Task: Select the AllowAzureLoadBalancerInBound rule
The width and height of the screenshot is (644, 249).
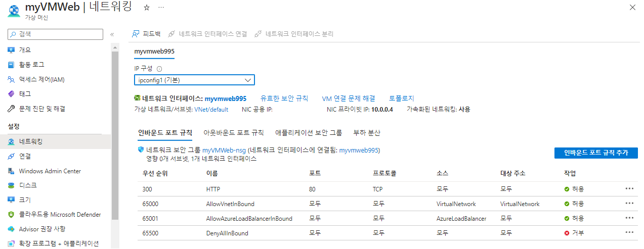Action: pyautogui.click(x=249, y=219)
